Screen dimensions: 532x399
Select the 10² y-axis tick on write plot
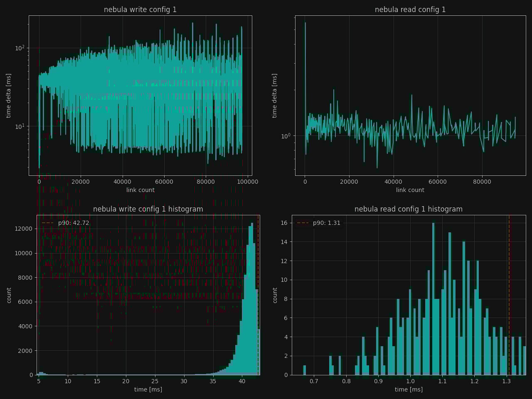pyautogui.click(x=20, y=48)
